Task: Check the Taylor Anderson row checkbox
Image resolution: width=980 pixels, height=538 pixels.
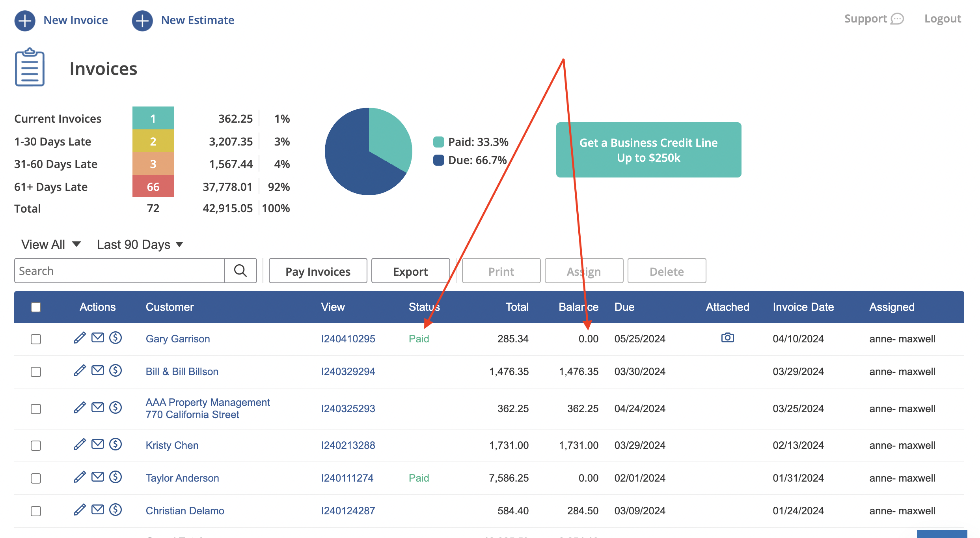Action: point(36,478)
